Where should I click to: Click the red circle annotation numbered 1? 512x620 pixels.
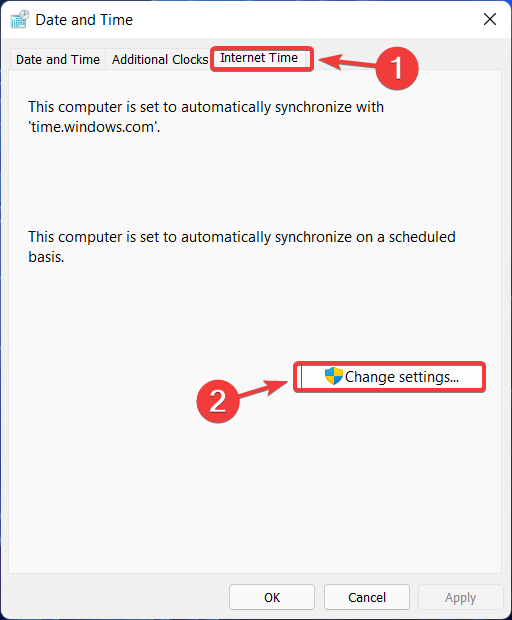tap(397, 68)
